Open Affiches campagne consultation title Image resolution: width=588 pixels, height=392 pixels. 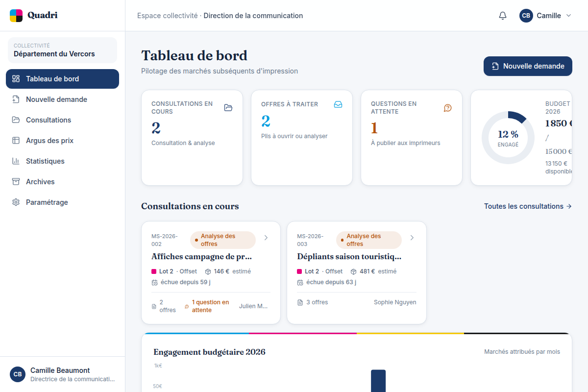tap(201, 256)
